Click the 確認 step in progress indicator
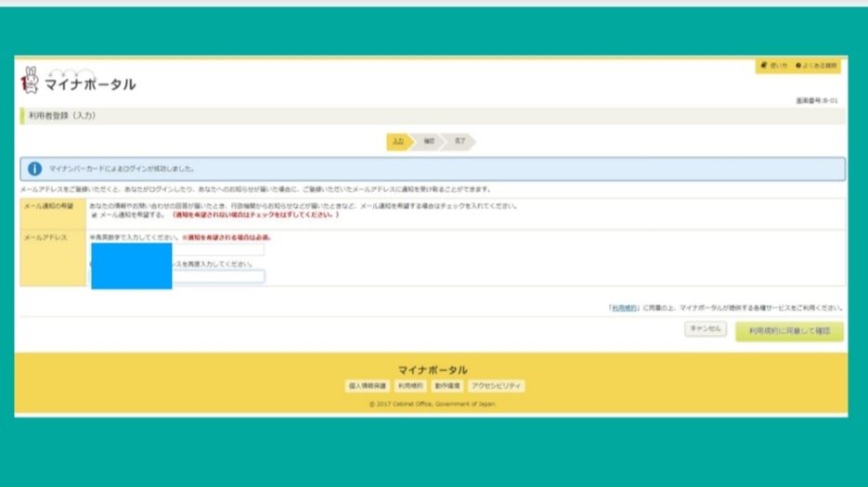This screenshot has height=487, width=868. tap(428, 142)
